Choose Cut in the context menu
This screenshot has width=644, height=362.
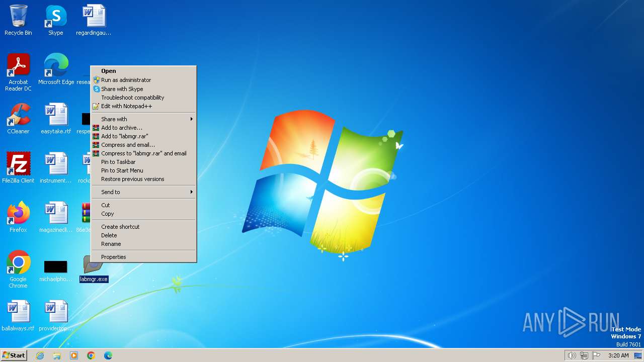click(x=143, y=205)
